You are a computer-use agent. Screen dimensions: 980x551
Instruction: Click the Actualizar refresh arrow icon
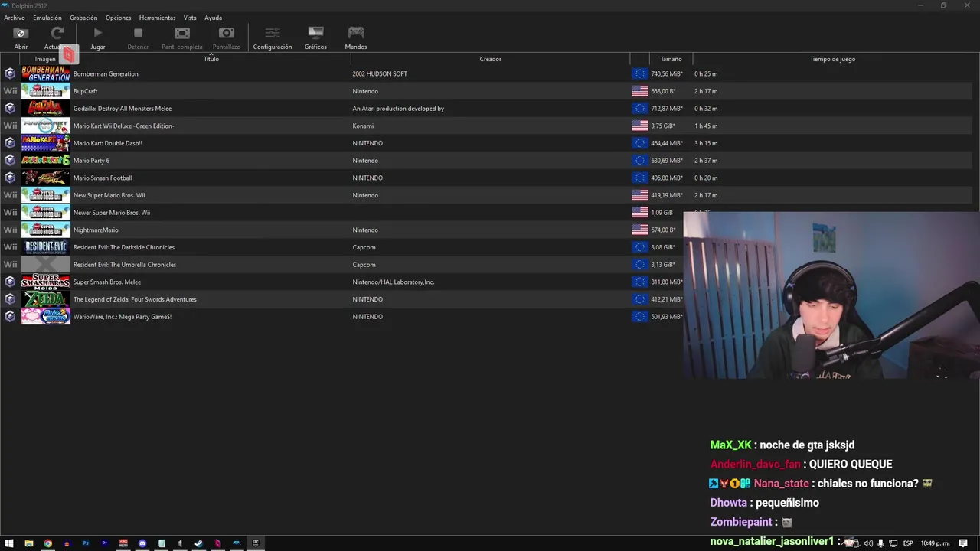pos(57,33)
